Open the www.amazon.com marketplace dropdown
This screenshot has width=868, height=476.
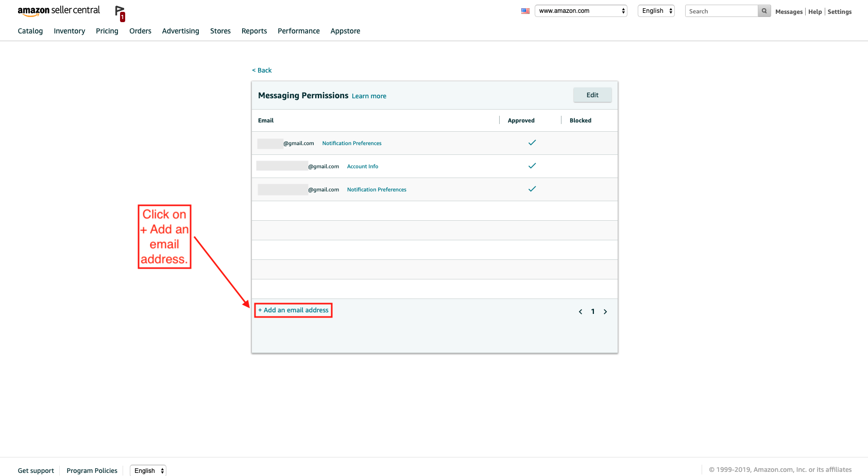pos(581,11)
